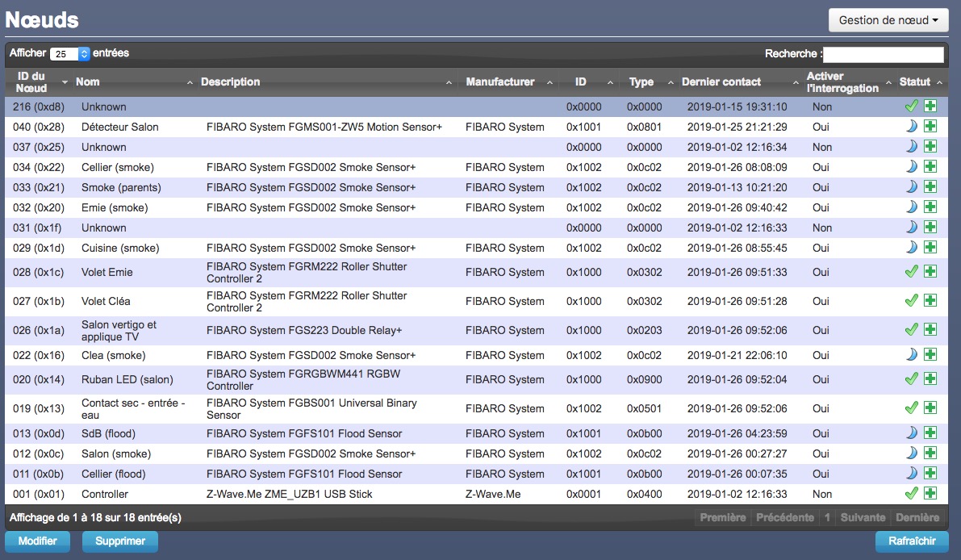Click the green checkmark on node 216 row
This screenshot has width=961, height=560.
(911, 107)
